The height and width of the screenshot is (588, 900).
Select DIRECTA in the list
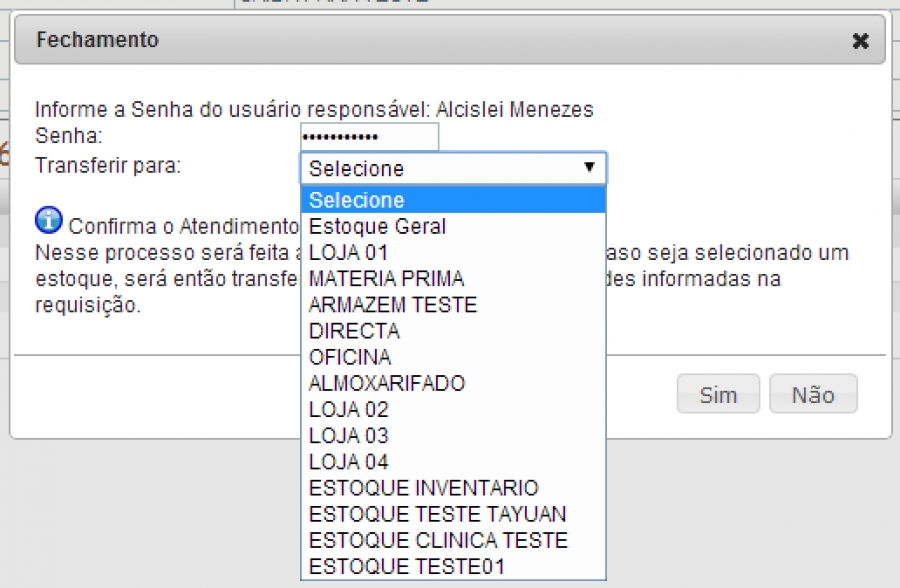tap(453, 331)
